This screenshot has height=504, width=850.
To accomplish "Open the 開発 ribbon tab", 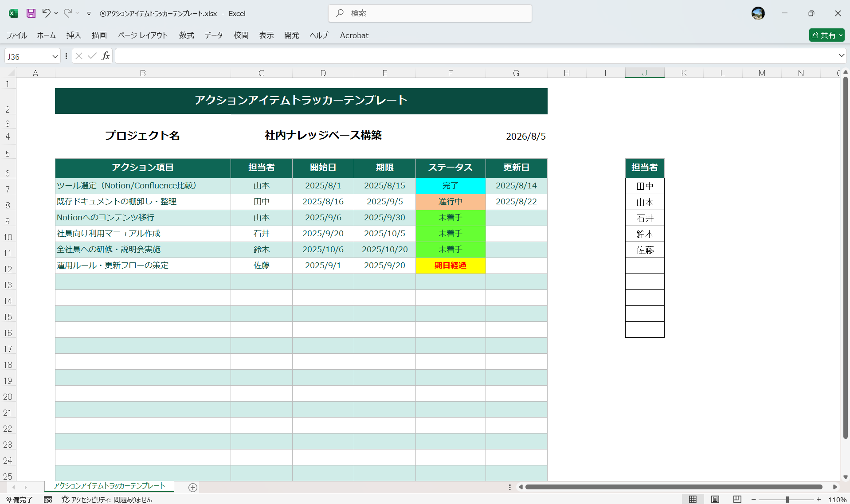I will 292,35.
